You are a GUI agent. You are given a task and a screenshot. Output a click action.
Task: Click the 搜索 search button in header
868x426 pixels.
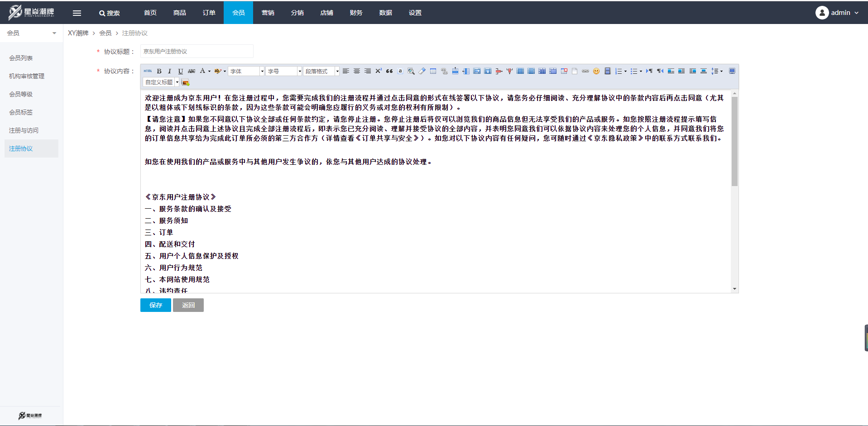pos(110,13)
